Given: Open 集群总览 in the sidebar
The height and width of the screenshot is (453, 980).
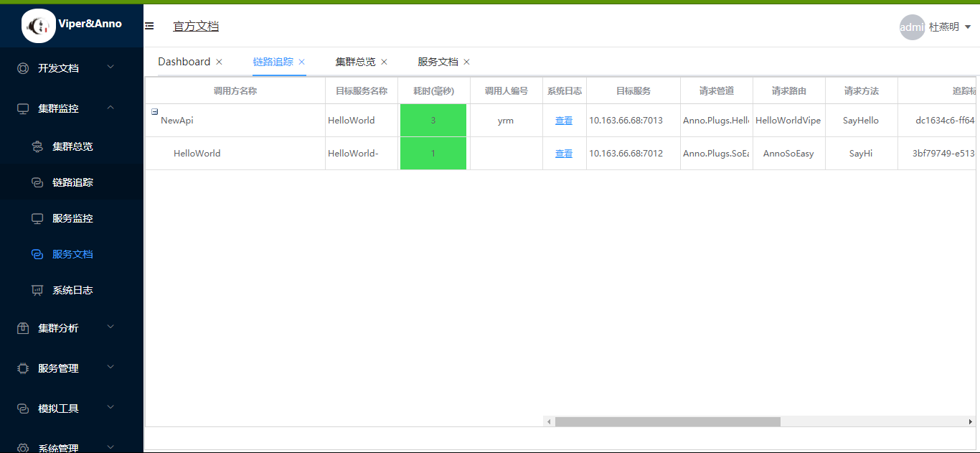Looking at the screenshot, I should [x=72, y=146].
